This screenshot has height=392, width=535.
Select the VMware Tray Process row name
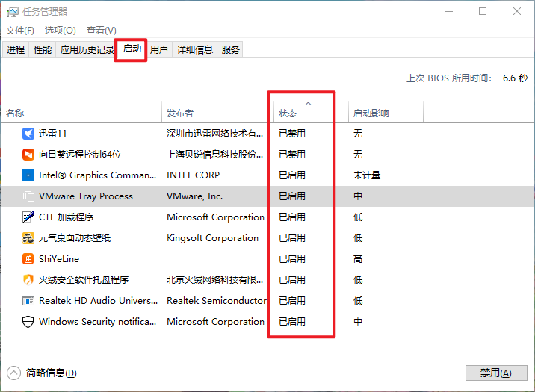click(x=86, y=196)
